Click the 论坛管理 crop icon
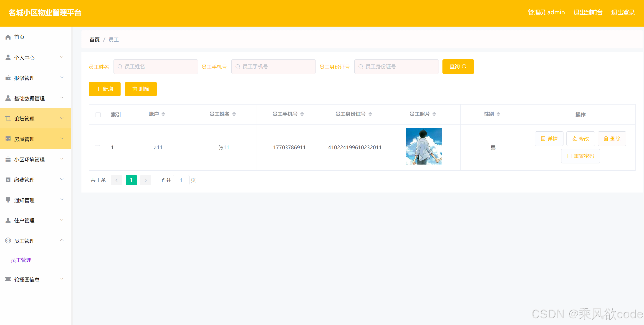644x325 pixels. 8,119
